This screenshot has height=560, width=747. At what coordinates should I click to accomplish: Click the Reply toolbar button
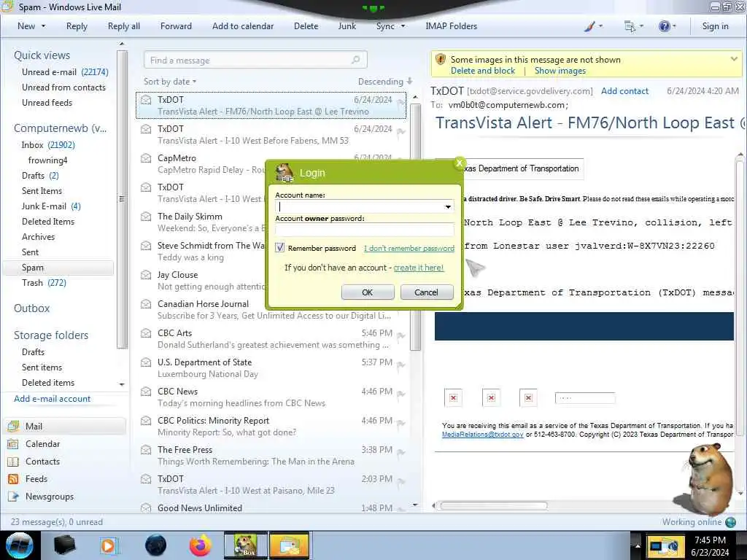[x=77, y=26]
